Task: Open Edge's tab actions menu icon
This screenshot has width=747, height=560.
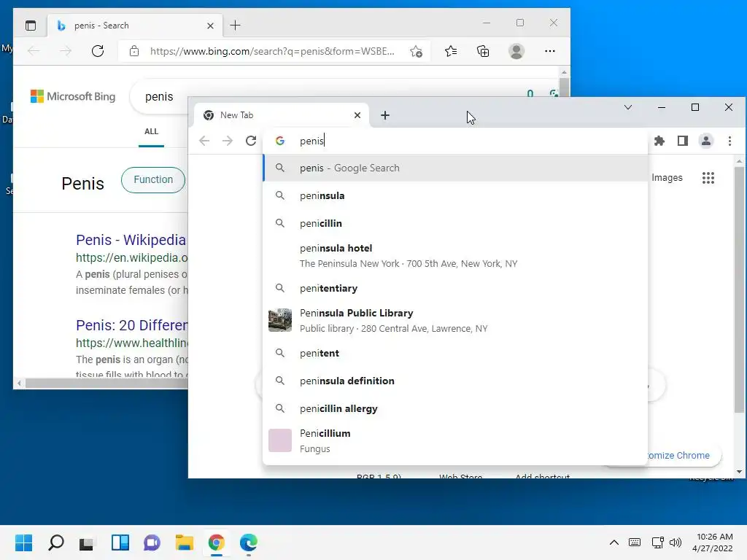Action: 31,26
